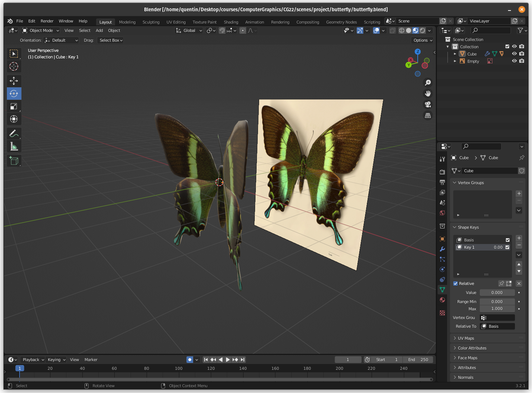The height and width of the screenshot is (393, 532).
Task: Click the Options button
Action: pyautogui.click(x=423, y=40)
